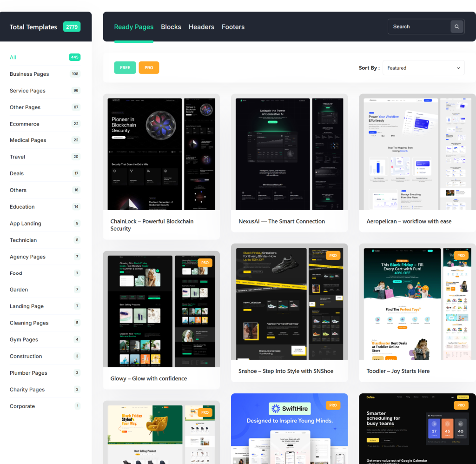
Task: Open the Sort By Featured dropdown
Action: point(423,68)
